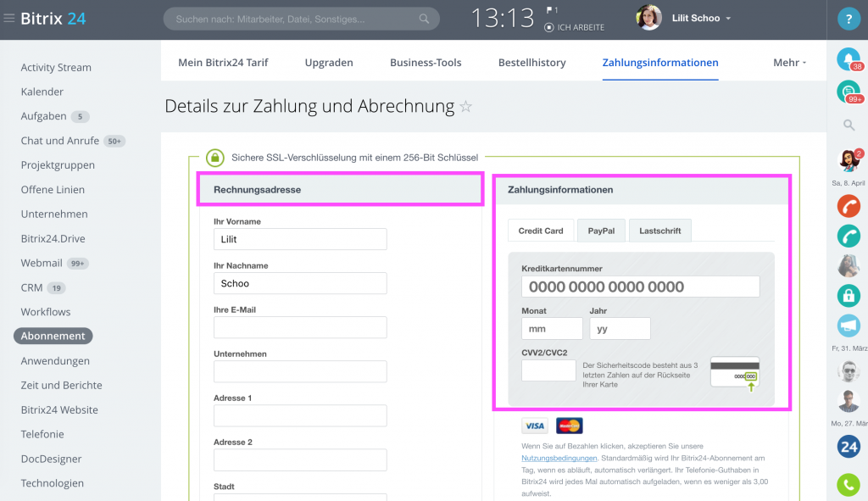Open Offene Linien
Image resolution: width=868 pixels, height=501 pixels.
click(x=53, y=189)
